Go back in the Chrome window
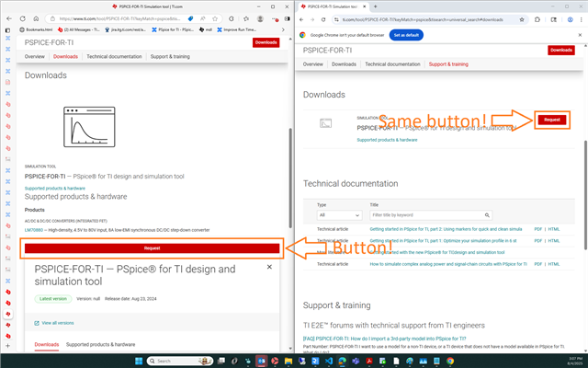 point(301,19)
